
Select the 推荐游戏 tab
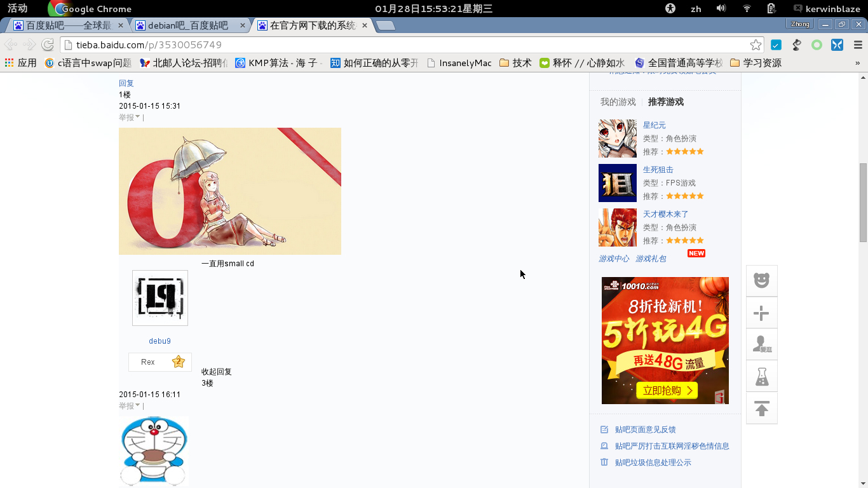point(666,102)
